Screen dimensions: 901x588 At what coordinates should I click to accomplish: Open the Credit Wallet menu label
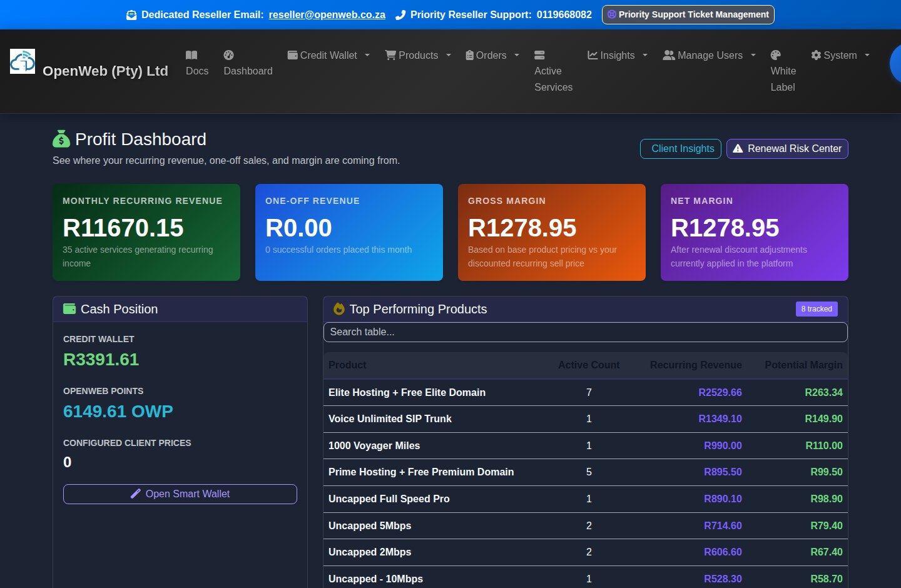coord(328,55)
